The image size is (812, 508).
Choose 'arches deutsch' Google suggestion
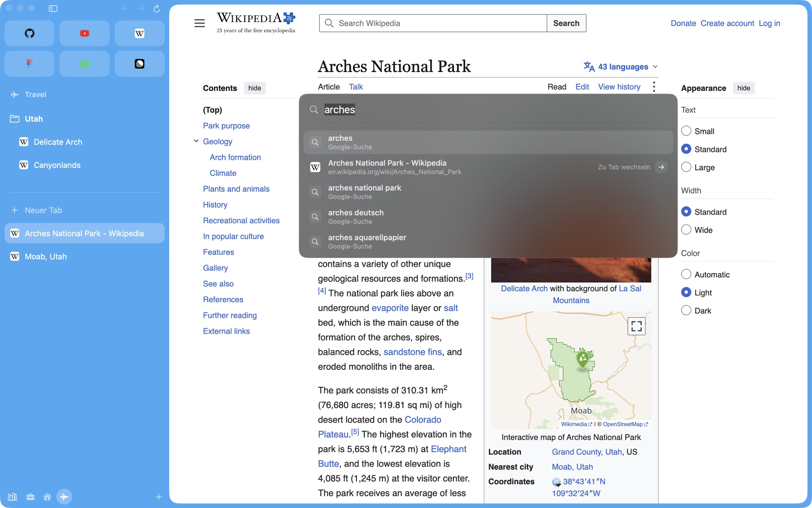(488, 217)
